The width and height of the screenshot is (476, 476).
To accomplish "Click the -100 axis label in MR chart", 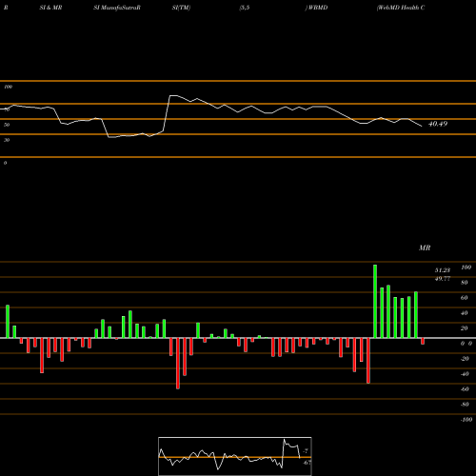I will [x=466, y=420].
